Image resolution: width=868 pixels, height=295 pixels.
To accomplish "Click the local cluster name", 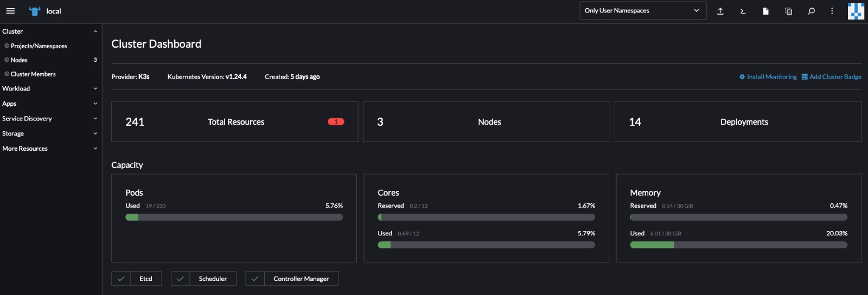I will point(54,11).
